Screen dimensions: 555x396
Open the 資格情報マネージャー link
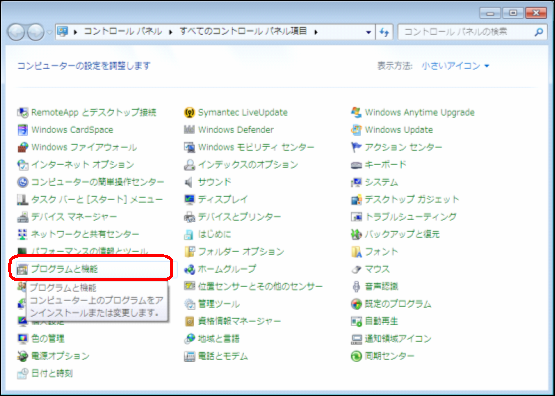(x=239, y=321)
